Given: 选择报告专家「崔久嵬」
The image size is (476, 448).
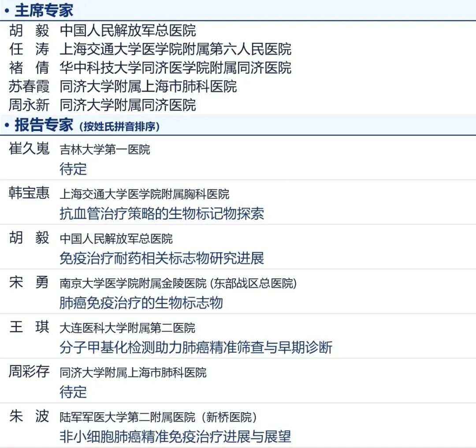Looking at the screenshot, I should [28, 150].
